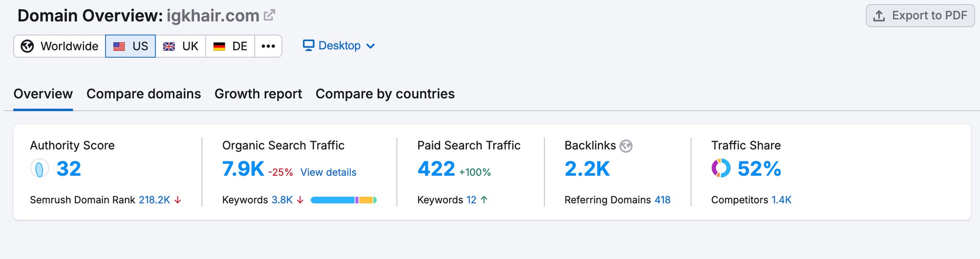Click the globe icon next to Backlinks

pos(626,146)
